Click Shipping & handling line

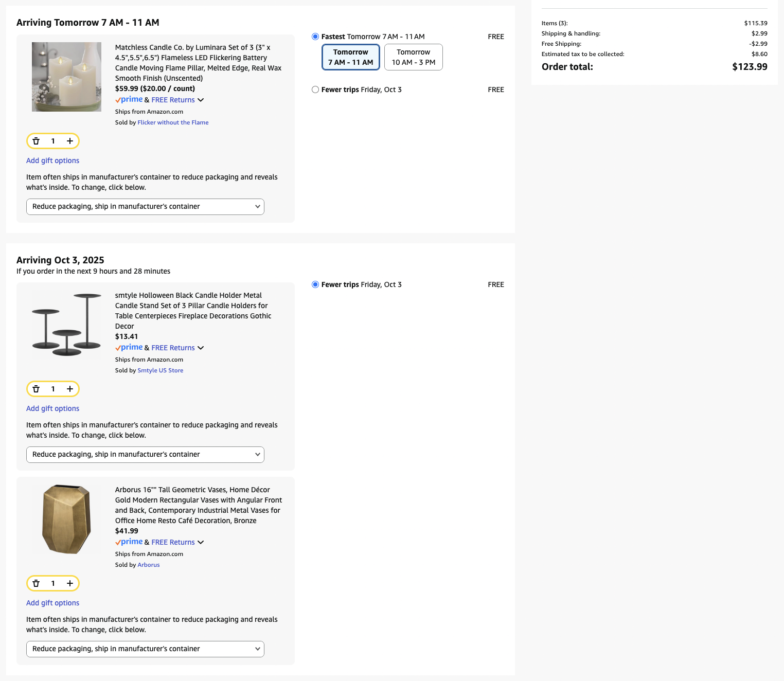point(654,33)
